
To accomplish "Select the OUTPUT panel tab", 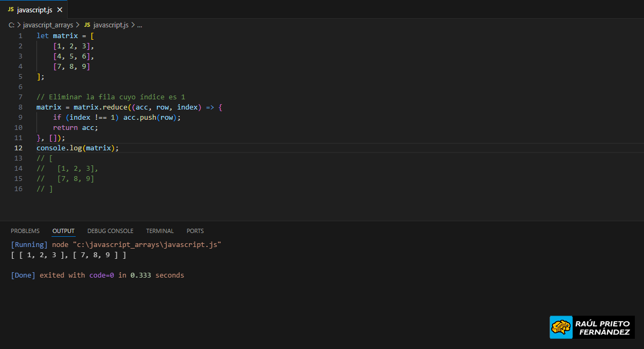I will point(63,231).
